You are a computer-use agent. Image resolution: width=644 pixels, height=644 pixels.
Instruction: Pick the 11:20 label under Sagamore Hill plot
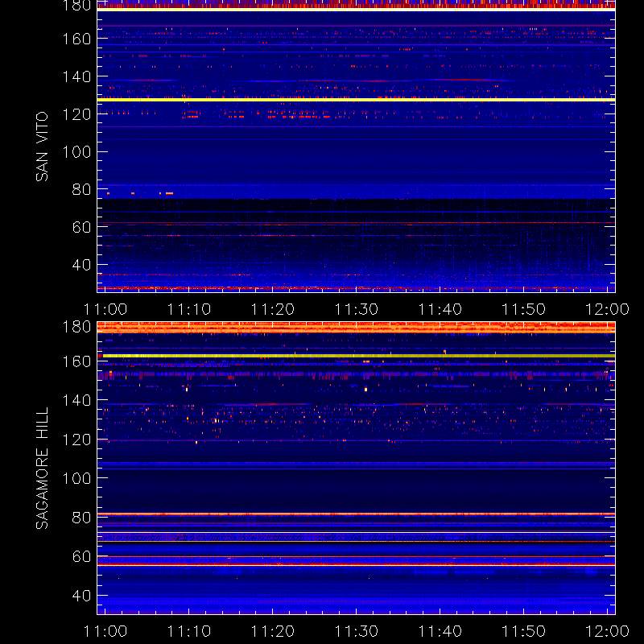[273, 631]
